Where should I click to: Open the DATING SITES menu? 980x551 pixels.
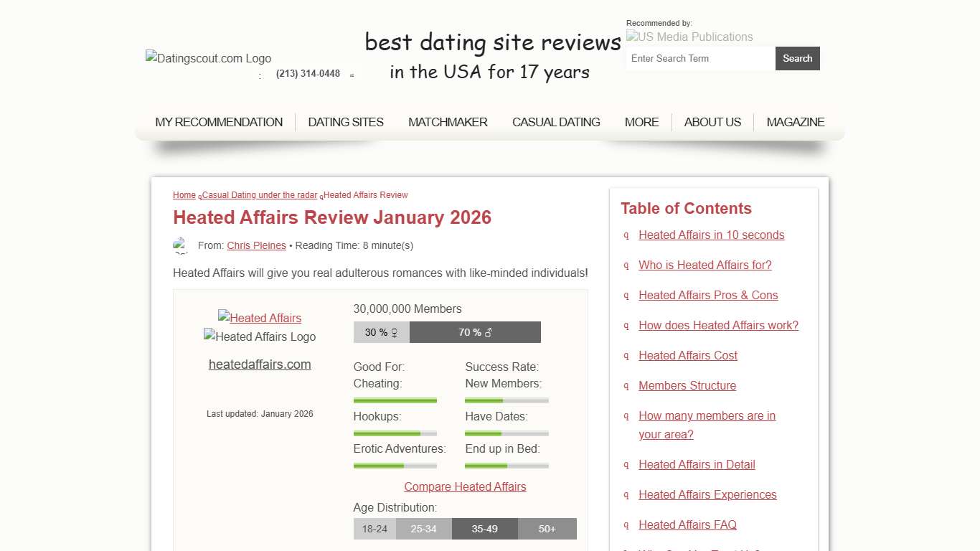[x=345, y=122]
